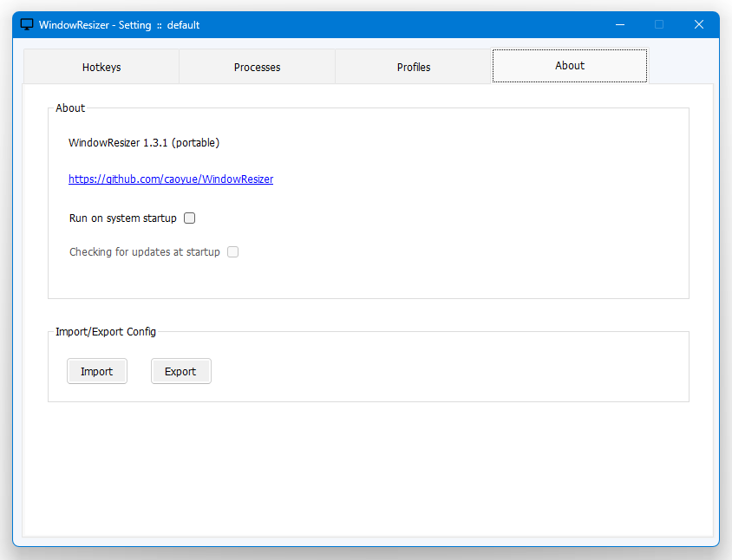Image resolution: width=732 pixels, height=560 pixels.
Task: Enable Run on system startup checkbox
Action: (190, 218)
